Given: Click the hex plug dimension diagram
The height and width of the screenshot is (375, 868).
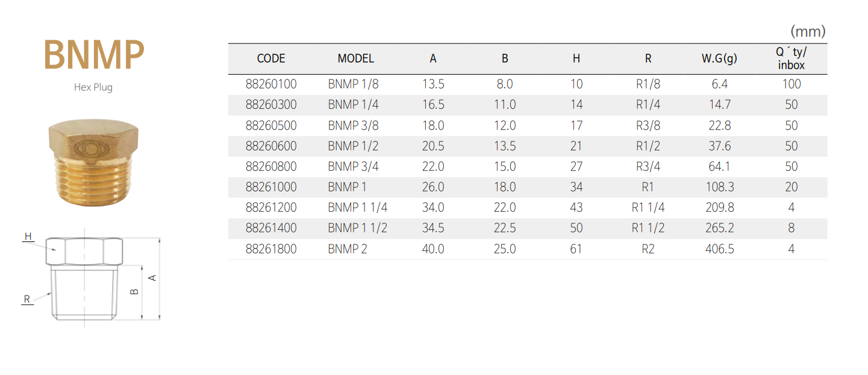Looking at the screenshot, I should (90, 278).
